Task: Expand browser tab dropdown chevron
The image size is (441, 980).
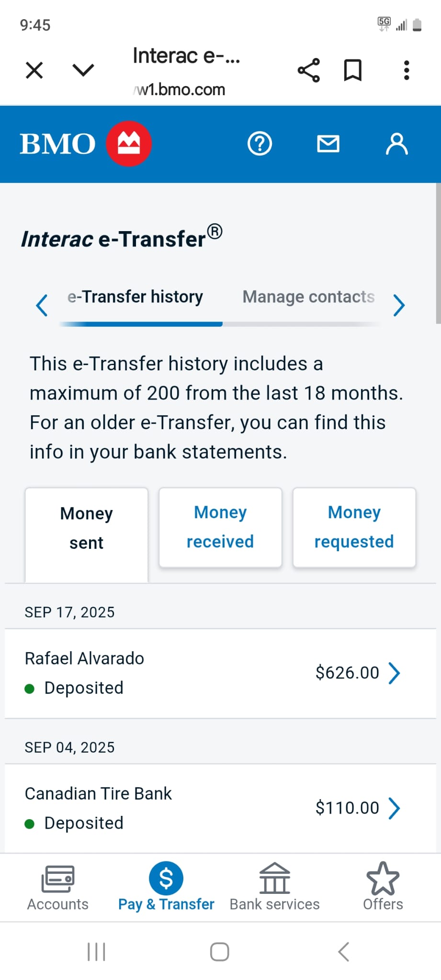Action: point(83,70)
